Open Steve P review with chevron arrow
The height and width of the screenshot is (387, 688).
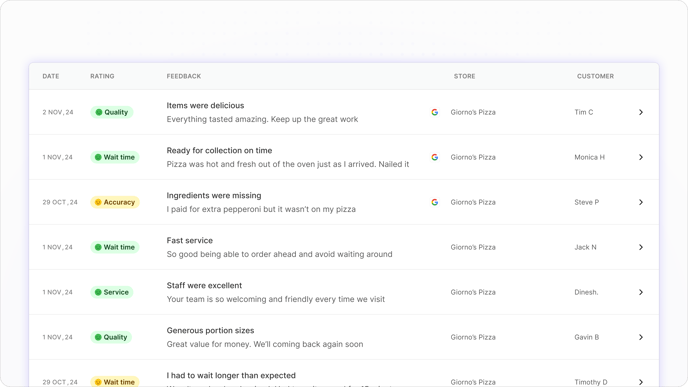pyautogui.click(x=641, y=202)
